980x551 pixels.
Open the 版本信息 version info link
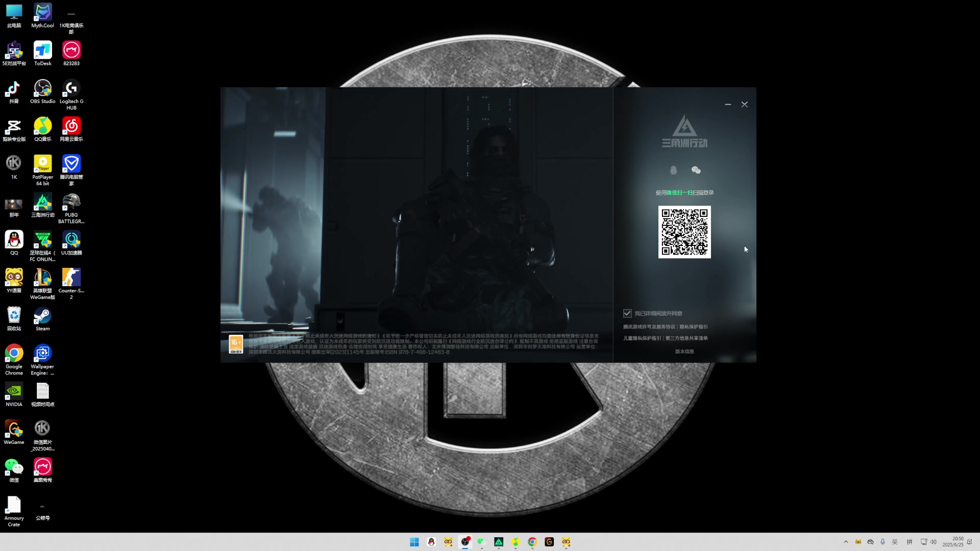tap(684, 351)
